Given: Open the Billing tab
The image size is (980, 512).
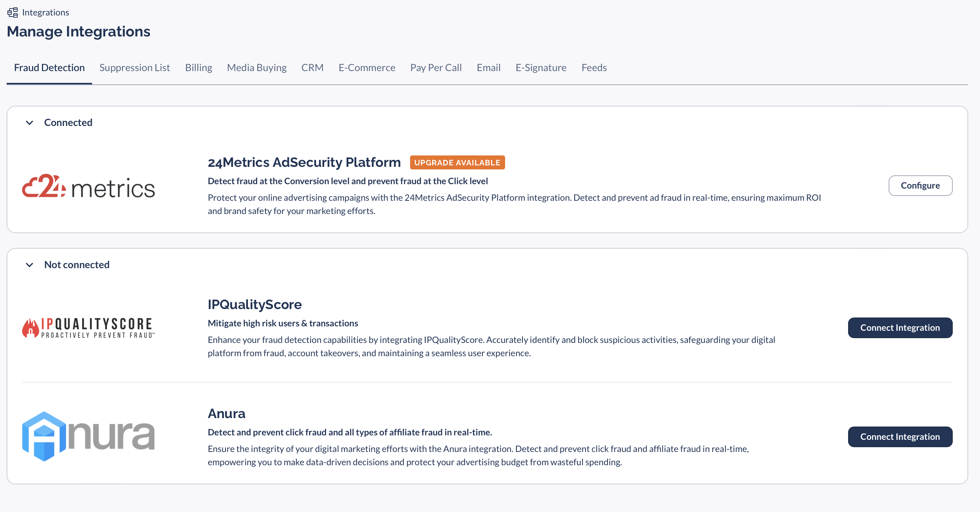Looking at the screenshot, I should 199,68.
